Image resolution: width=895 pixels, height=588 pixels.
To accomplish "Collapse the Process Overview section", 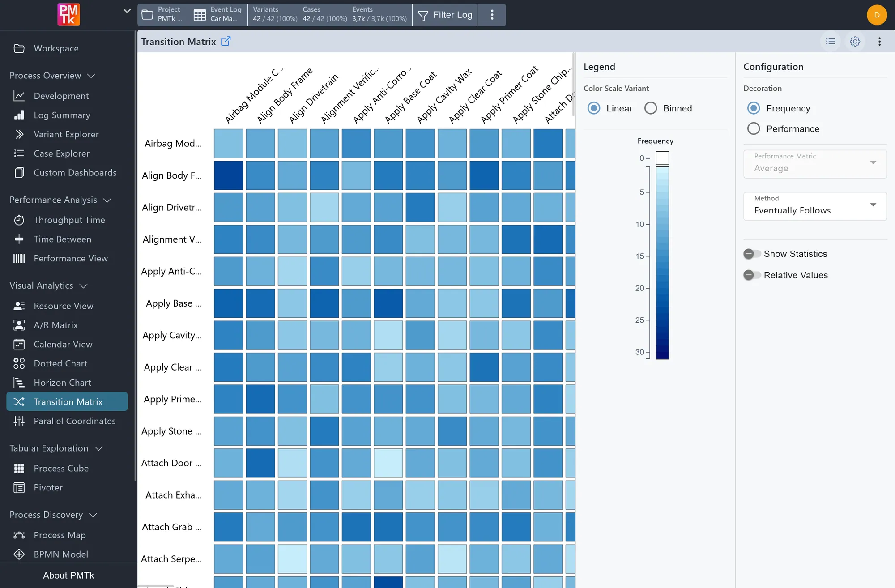I will (53, 76).
